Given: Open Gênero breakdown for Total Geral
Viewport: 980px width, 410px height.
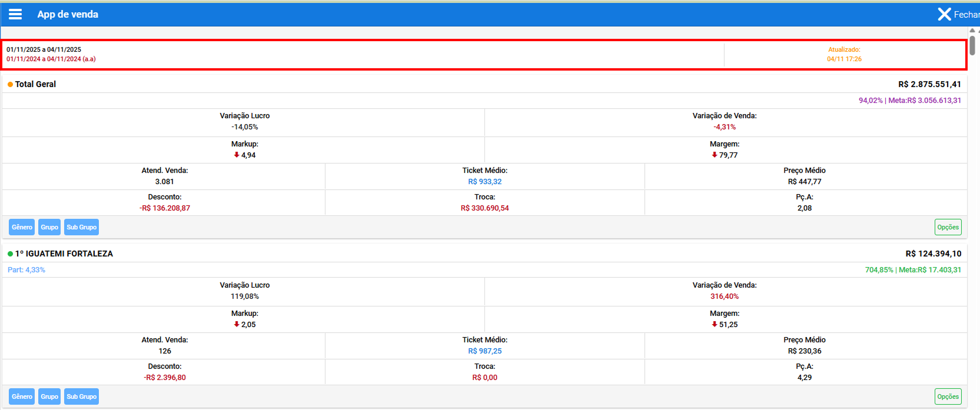Looking at the screenshot, I should 22,227.
